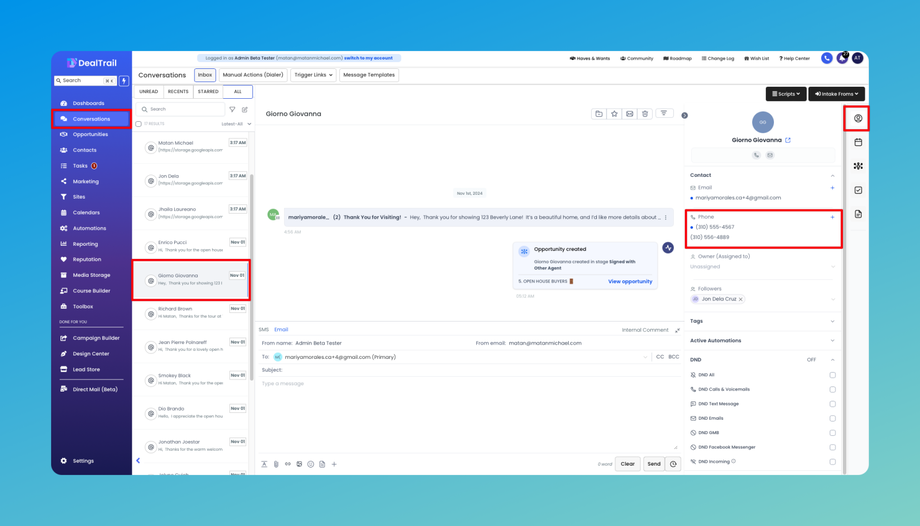Switch to the Recents tab
This screenshot has width=920, height=526.
coord(178,92)
